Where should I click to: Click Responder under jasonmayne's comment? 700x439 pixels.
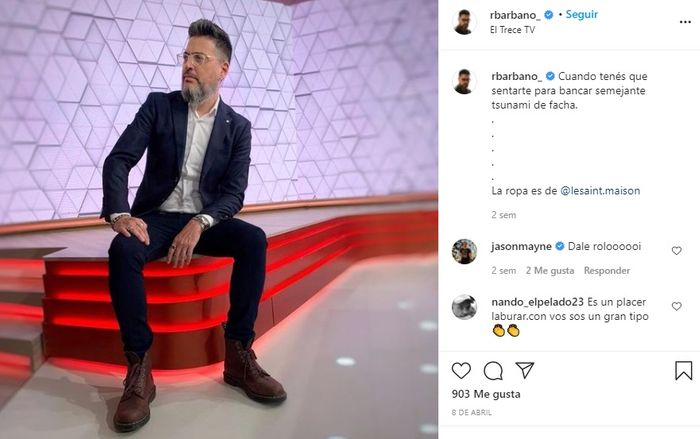(x=607, y=271)
